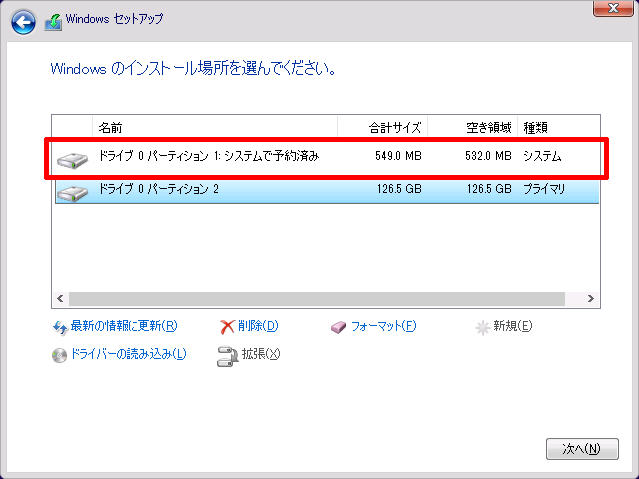Click 拡張(X) link
This screenshot has width=639, height=479.
pyautogui.click(x=261, y=353)
